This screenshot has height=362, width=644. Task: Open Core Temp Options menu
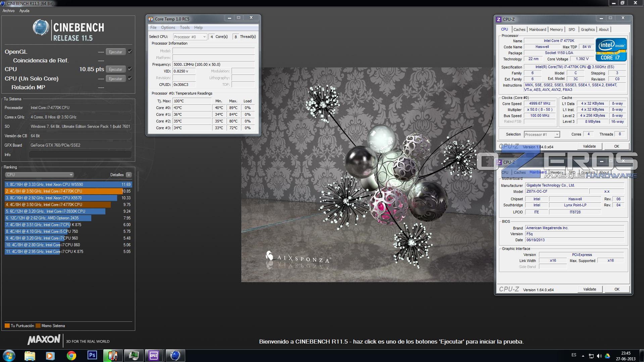click(x=168, y=28)
